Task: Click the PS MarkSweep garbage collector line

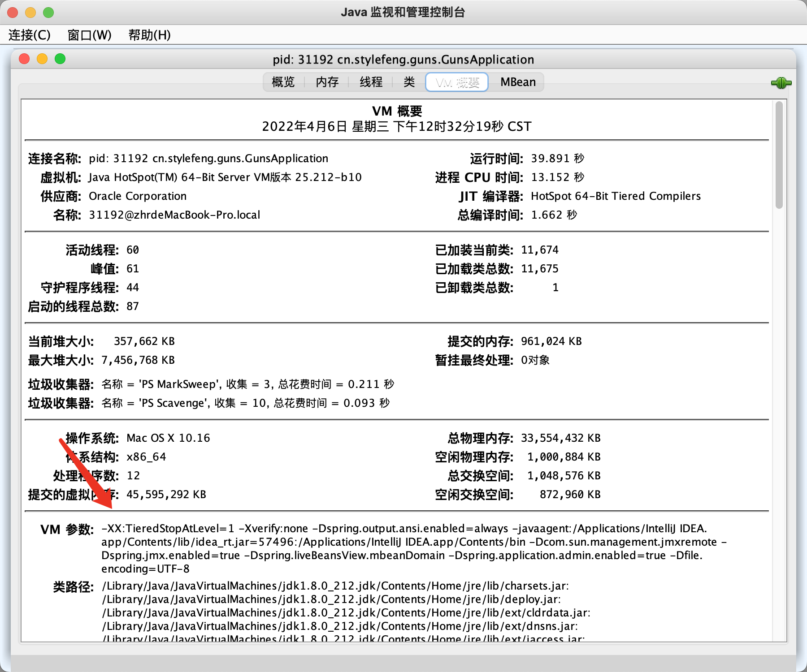Action: pyautogui.click(x=248, y=384)
